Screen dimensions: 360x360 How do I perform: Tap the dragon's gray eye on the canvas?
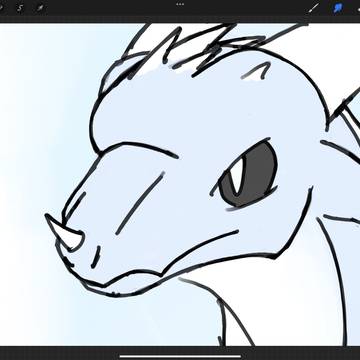249,174
